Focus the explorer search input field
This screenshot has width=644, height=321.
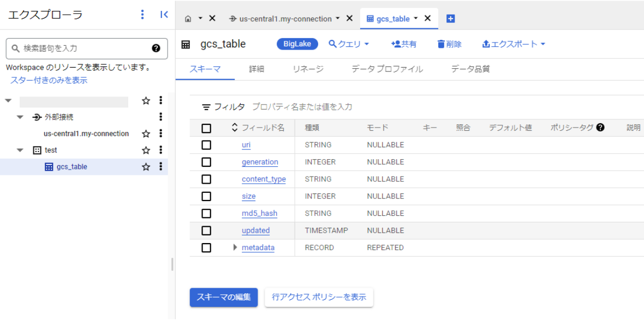tap(86, 49)
